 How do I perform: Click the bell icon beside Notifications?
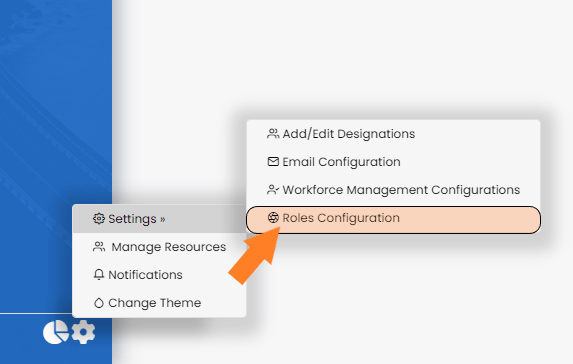tap(99, 274)
